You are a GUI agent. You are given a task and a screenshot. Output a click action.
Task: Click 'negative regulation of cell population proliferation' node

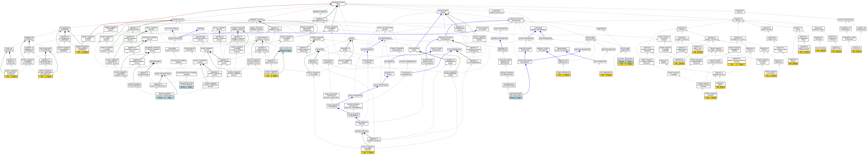82,49
